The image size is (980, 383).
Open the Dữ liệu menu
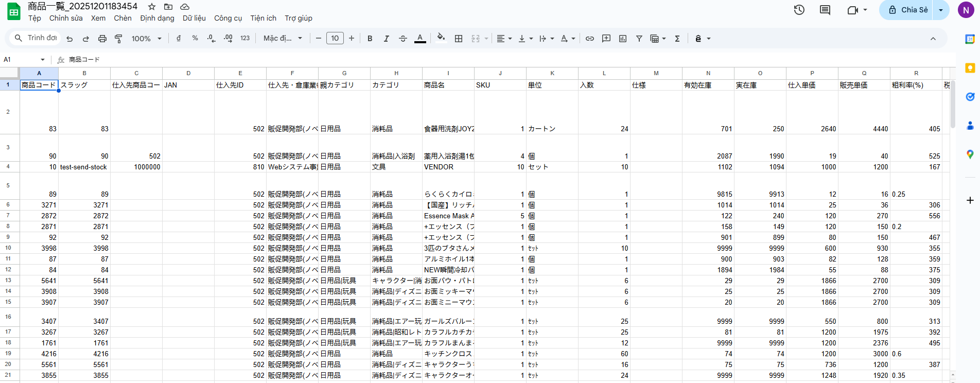pyautogui.click(x=194, y=18)
